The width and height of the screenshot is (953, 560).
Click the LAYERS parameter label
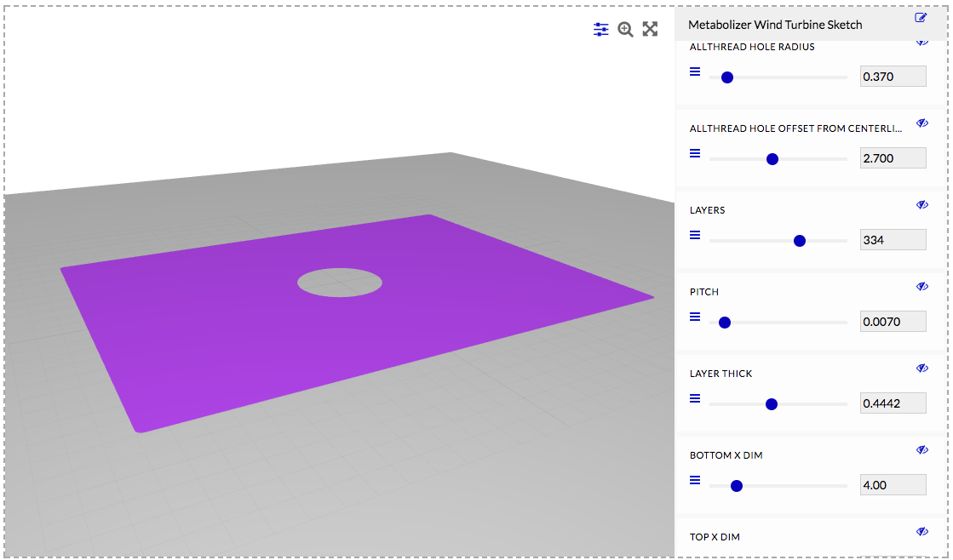click(707, 210)
